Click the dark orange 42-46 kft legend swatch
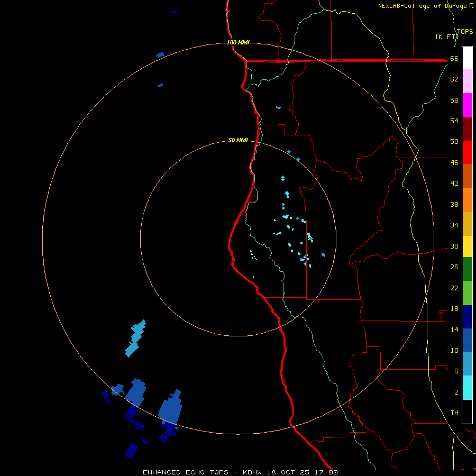Image resolution: width=476 pixels, height=476 pixels. (467, 176)
